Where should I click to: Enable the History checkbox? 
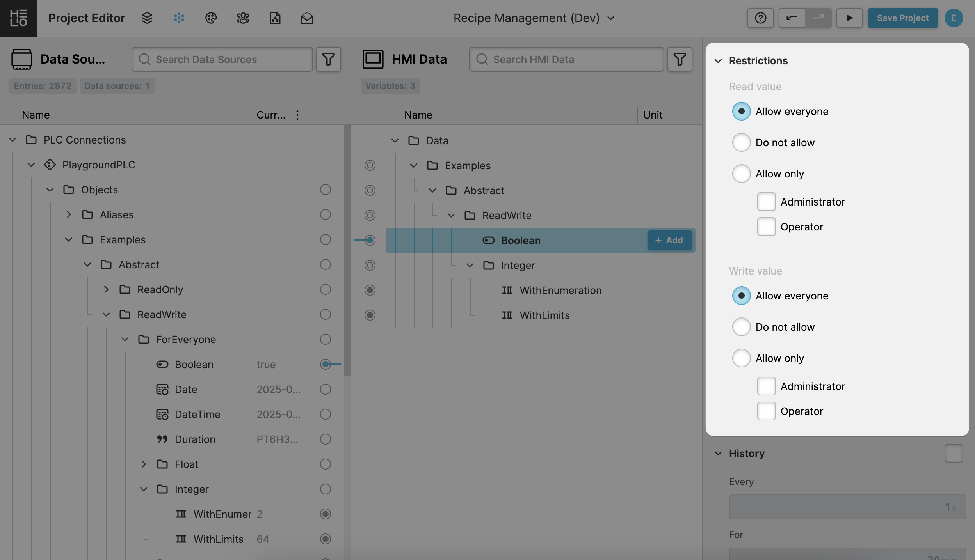[954, 453]
